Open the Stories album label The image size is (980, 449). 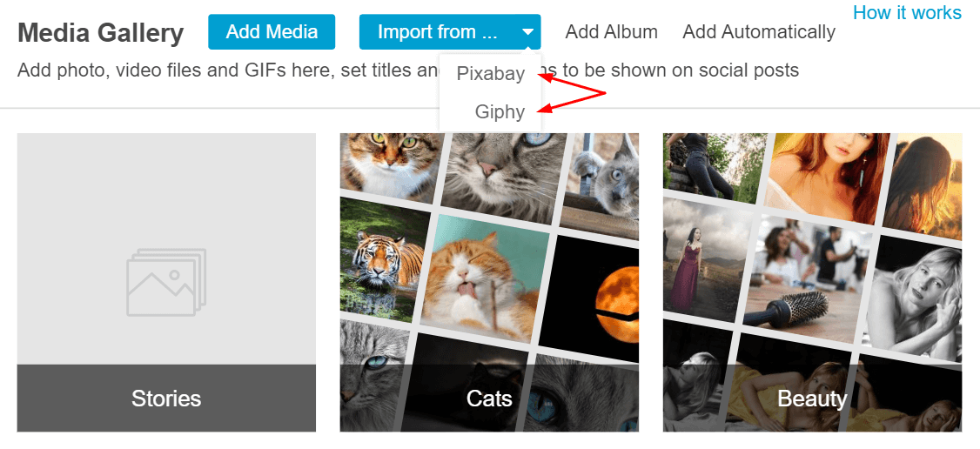(166, 399)
